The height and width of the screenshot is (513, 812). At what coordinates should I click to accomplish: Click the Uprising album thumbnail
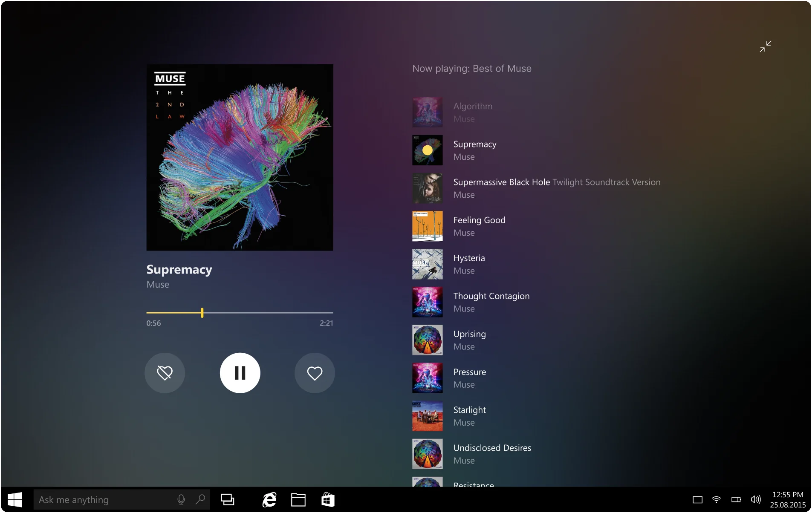coord(428,340)
